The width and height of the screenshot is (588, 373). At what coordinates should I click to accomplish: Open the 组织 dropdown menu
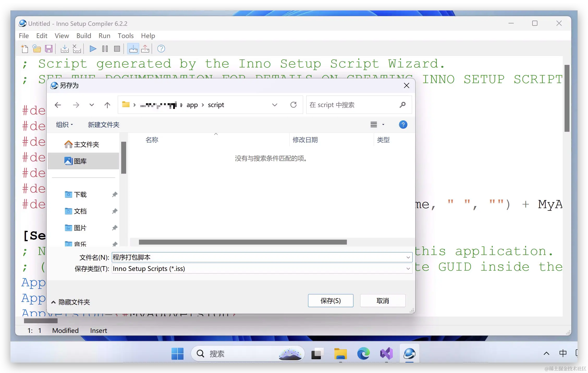[x=64, y=125]
